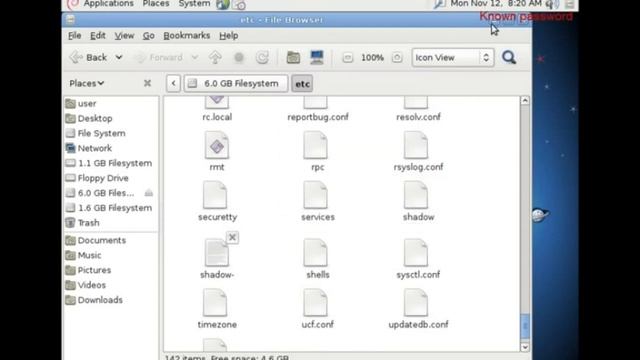Go up to the parent folder
This screenshot has width=640, height=360.
(x=215, y=58)
